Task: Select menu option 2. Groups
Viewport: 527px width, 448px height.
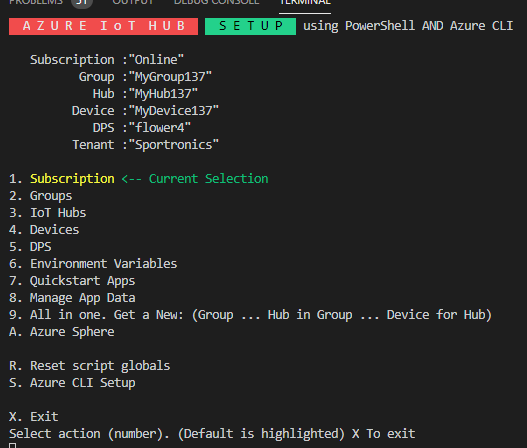Action: [41, 196]
